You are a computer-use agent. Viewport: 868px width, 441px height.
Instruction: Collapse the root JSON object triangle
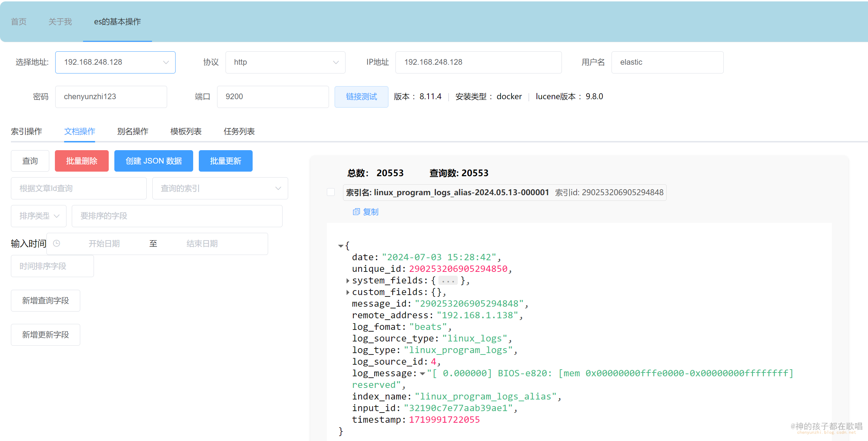(x=341, y=246)
